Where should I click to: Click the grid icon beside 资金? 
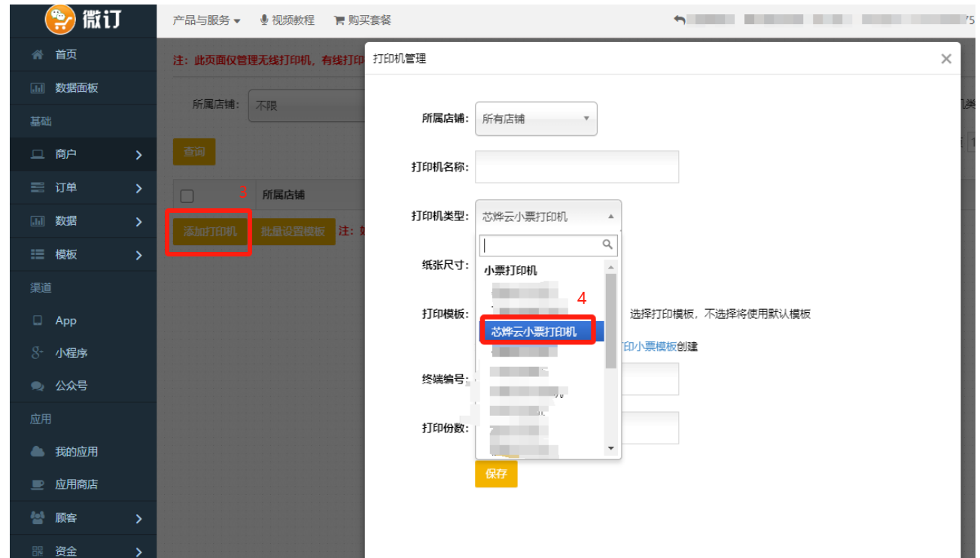38,551
